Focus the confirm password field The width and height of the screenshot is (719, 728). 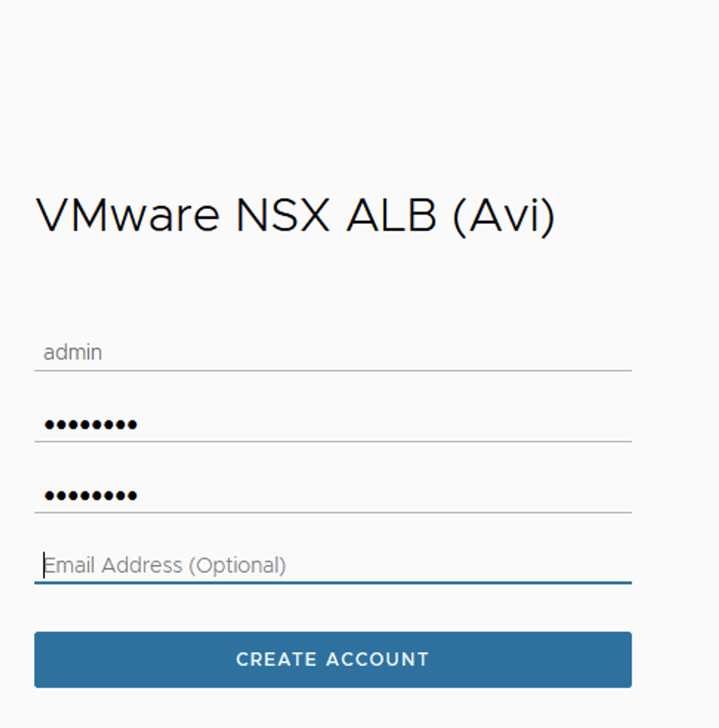(x=333, y=495)
